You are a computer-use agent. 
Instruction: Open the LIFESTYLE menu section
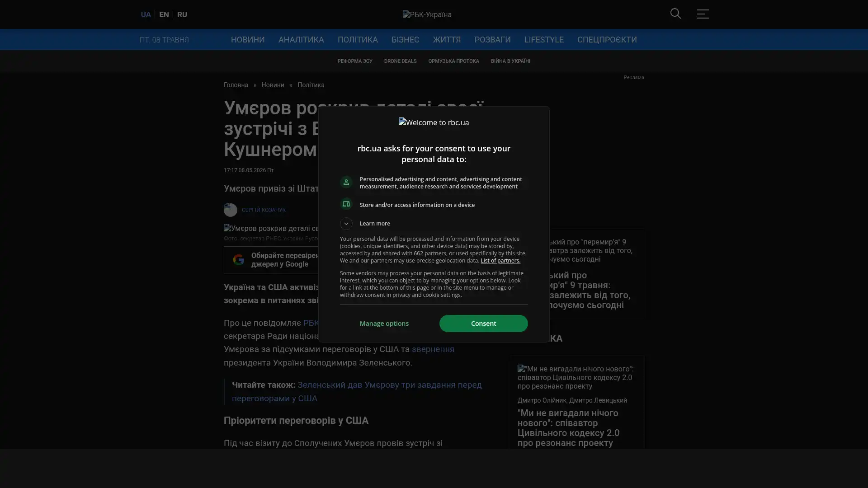pyautogui.click(x=544, y=40)
